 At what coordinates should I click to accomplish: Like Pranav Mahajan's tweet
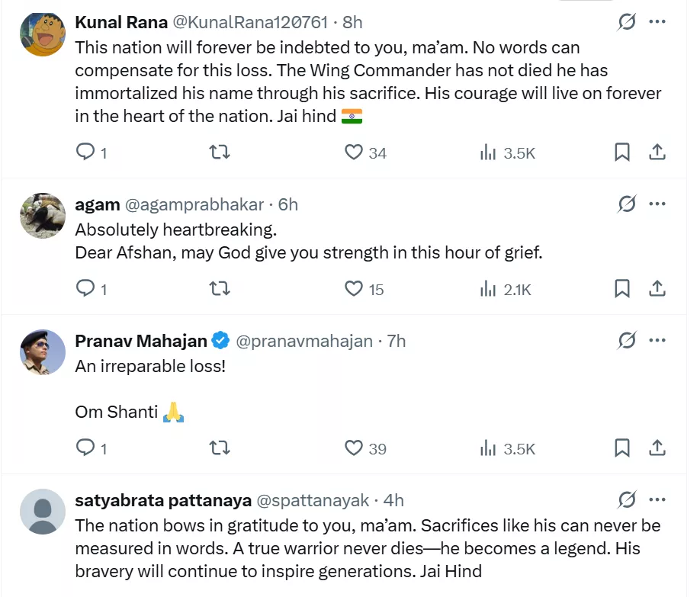click(x=353, y=448)
